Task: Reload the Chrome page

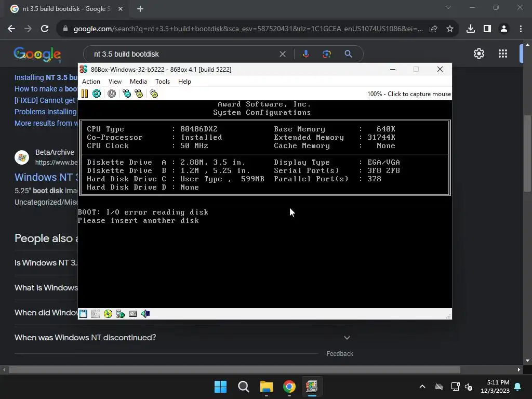Action: pyautogui.click(x=45, y=29)
